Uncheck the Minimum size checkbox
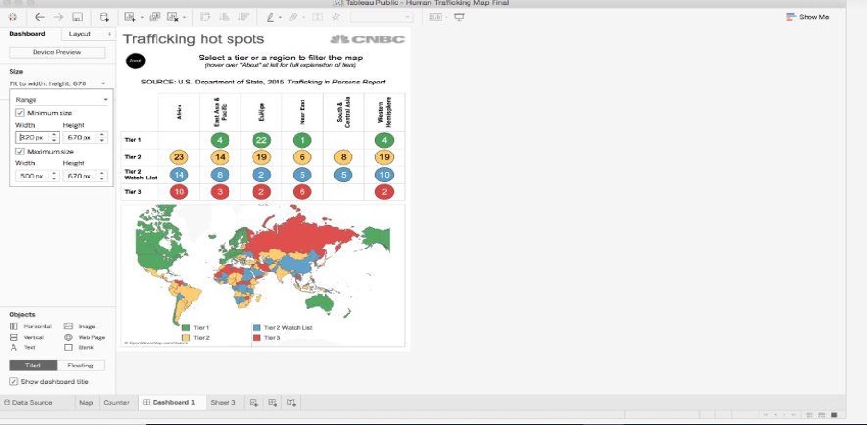 [x=20, y=113]
